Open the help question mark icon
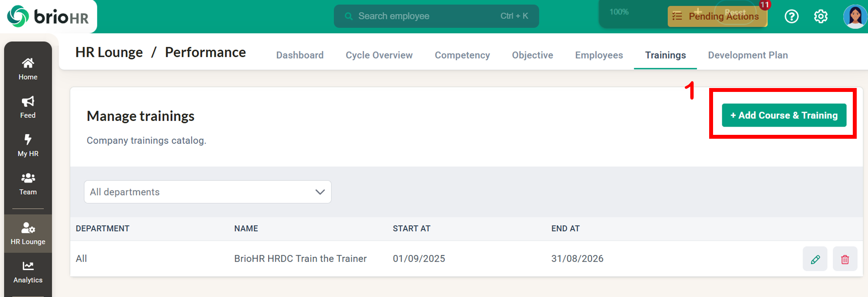868x297 pixels. tap(791, 16)
